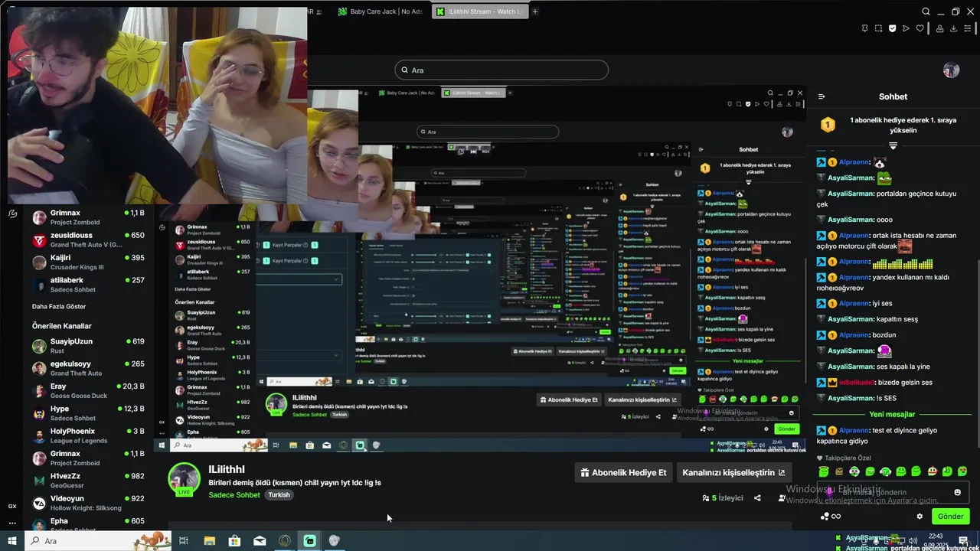Screen dimensions: 980x551
Task: Click the heart bookmarks icon in toolbar
Action: (x=920, y=28)
